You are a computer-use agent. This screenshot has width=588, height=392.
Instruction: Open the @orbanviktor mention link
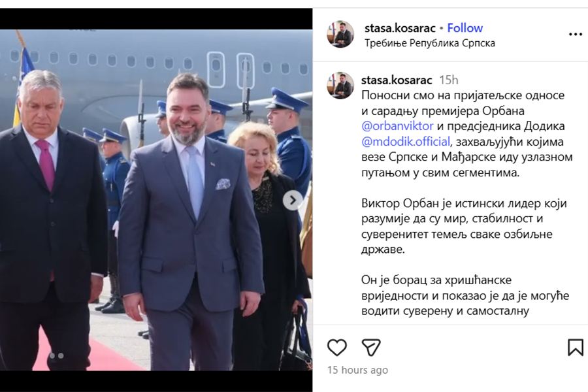tap(397, 126)
